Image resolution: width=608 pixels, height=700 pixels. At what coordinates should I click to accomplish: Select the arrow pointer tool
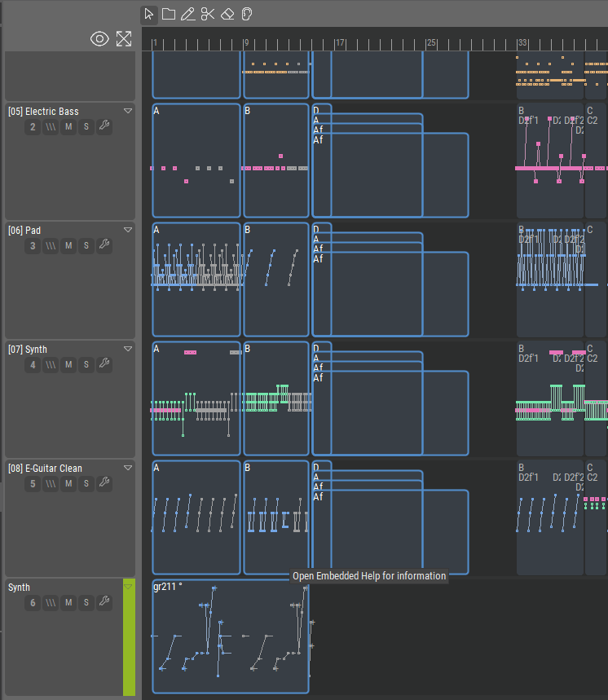pyautogui.click(x=149, y=14)
